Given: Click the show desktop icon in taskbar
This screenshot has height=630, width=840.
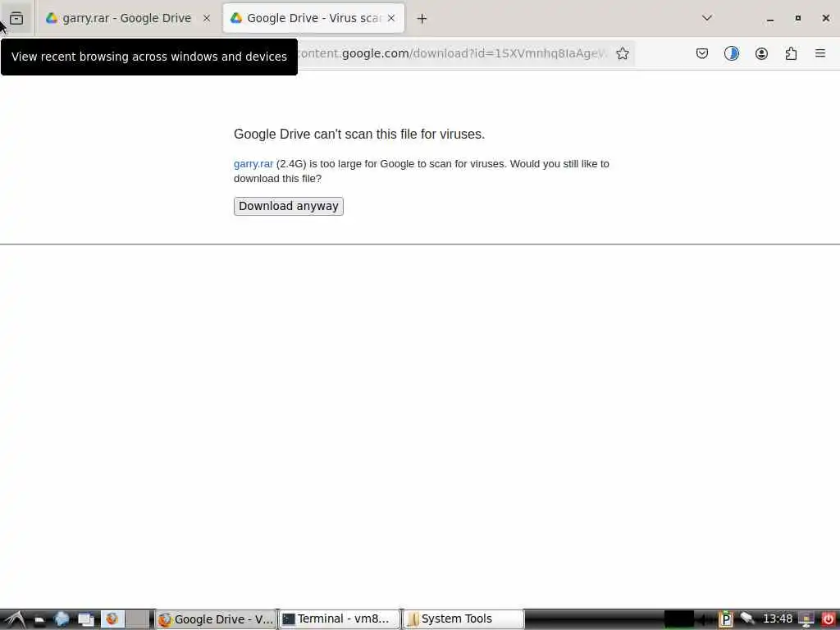Looking at the screenshot, I should click(39, 620).
